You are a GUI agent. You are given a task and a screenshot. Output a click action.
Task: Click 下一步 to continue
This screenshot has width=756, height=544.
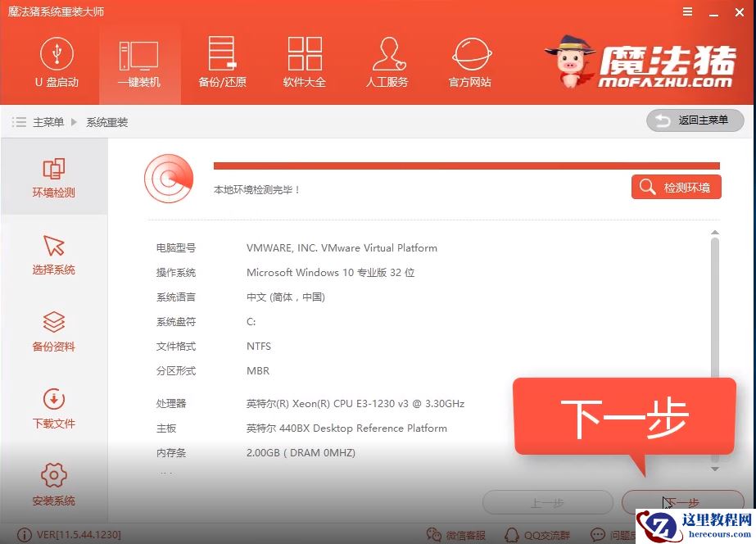click(x=682, y=502)
